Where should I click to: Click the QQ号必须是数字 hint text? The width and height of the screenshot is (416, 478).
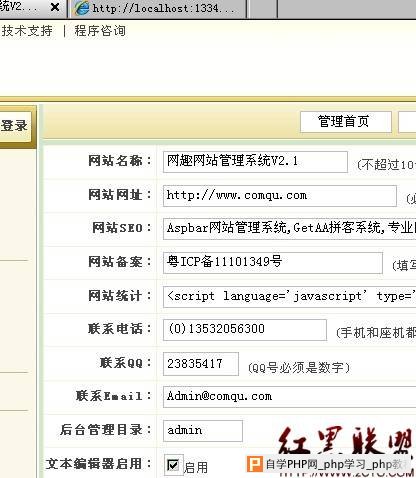click(299, 368)
